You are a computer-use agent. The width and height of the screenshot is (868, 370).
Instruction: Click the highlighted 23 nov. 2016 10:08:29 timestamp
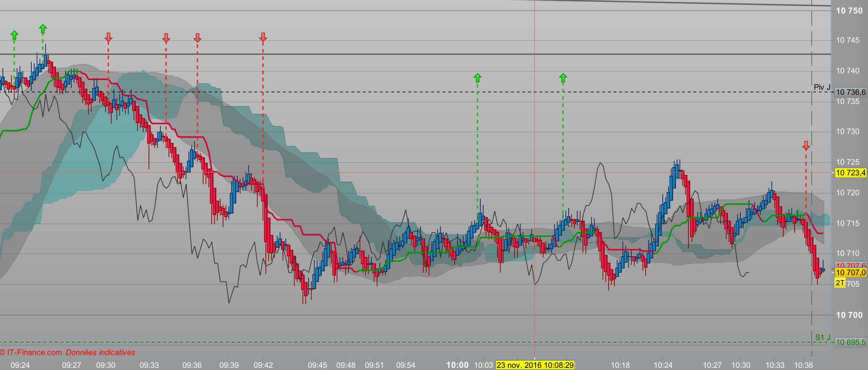pos(535,365)
